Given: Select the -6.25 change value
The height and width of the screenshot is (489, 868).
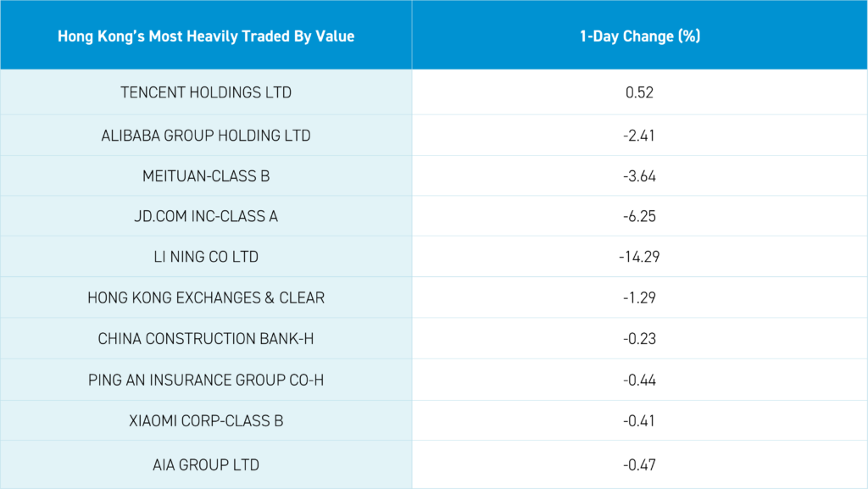Looking at the screenshot, I should pos(639,216).
